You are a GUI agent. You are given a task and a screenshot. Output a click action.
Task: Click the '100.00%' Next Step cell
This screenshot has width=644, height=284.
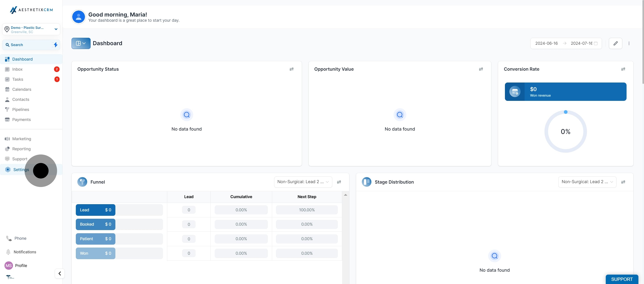click(x=307, y=210)
